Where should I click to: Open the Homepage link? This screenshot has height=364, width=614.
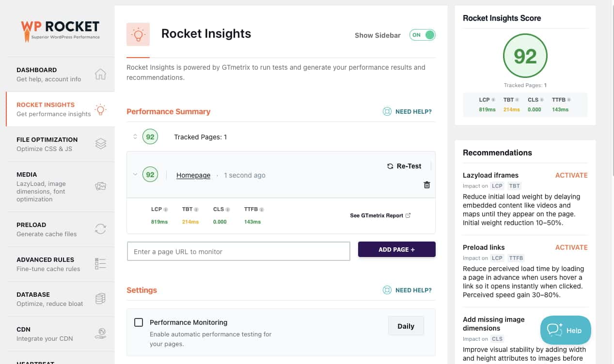pos(193,175)
